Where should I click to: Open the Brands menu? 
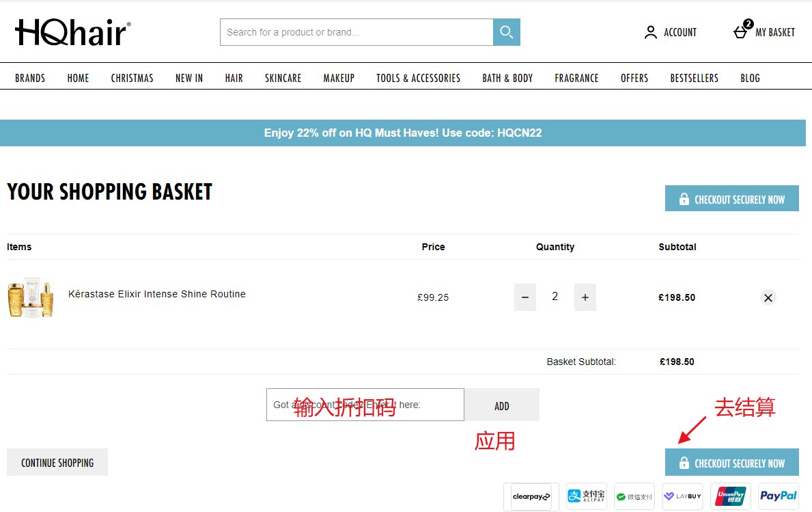point(30,78)
